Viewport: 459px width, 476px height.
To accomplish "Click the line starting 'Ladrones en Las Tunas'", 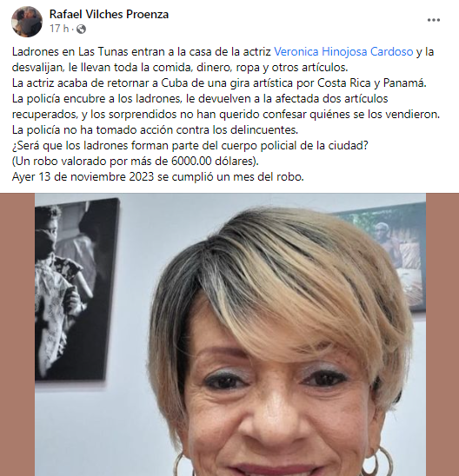I will [223, 51].
